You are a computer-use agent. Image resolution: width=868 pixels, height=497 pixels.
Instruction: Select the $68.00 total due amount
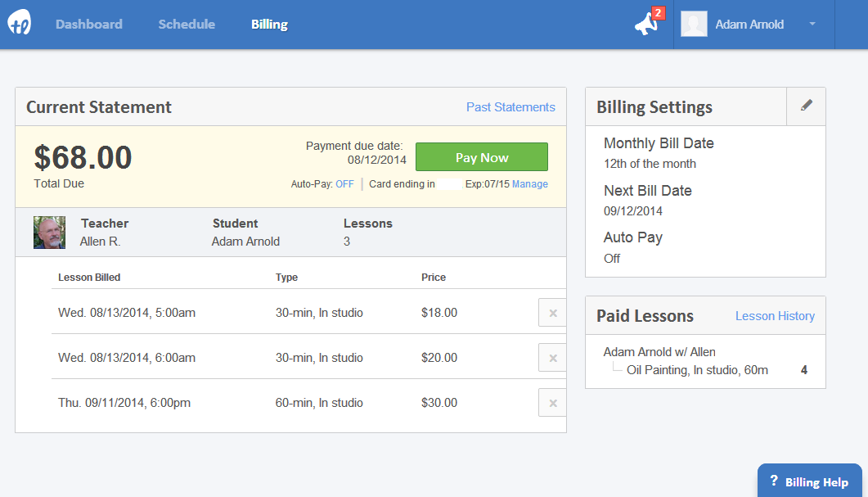tap(83, 157)
